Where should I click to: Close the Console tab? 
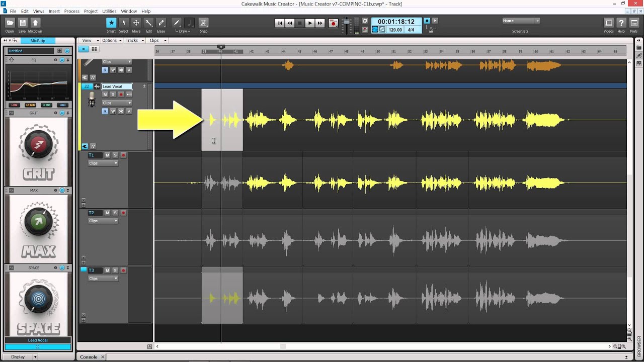103,357
